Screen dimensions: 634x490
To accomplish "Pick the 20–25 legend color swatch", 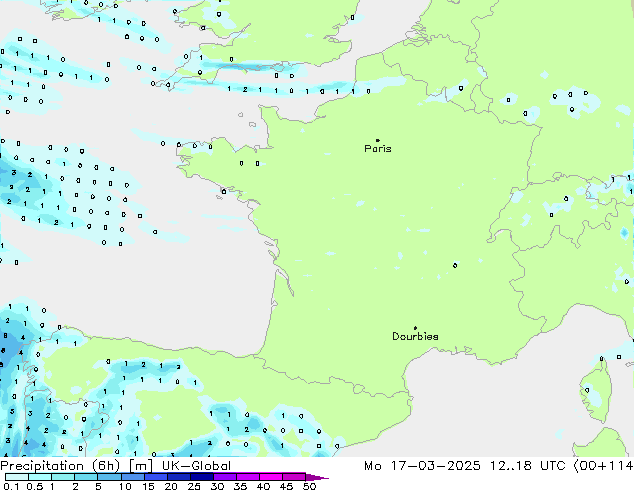I will (x=178, y=477).
